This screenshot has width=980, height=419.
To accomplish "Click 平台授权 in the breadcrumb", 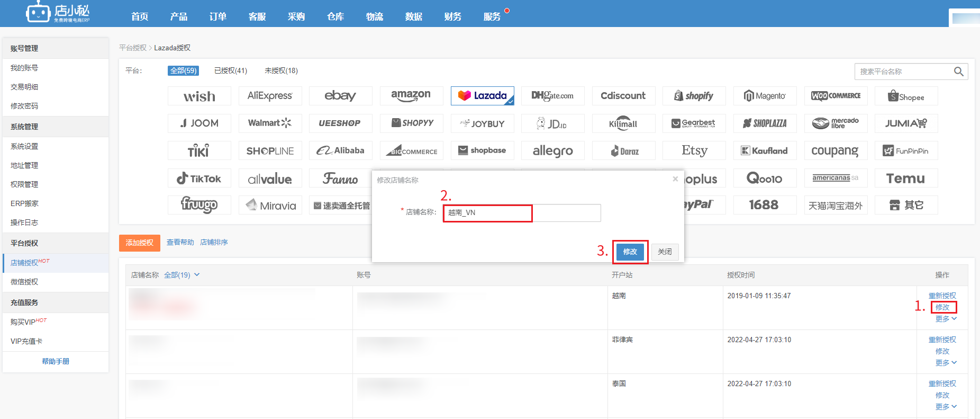I will coord(132,48).
